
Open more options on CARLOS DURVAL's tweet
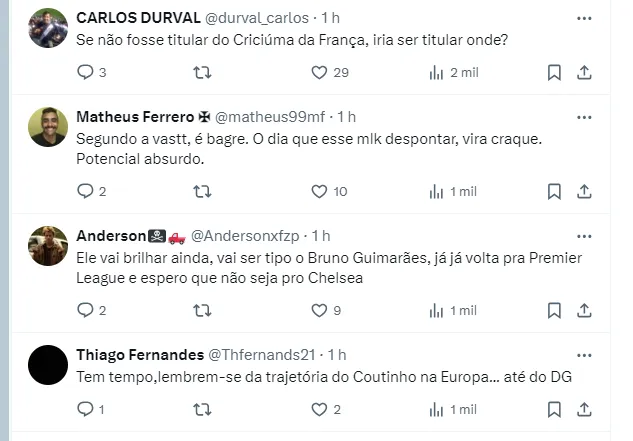583,19
